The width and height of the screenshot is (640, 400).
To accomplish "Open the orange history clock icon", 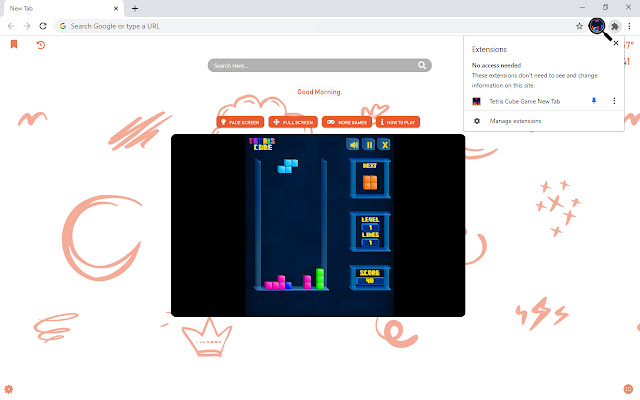I will pos(41,44).
